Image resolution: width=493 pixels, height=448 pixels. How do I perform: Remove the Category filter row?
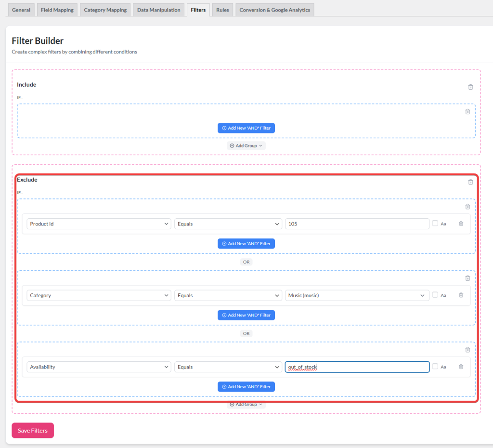coord(461,295)
